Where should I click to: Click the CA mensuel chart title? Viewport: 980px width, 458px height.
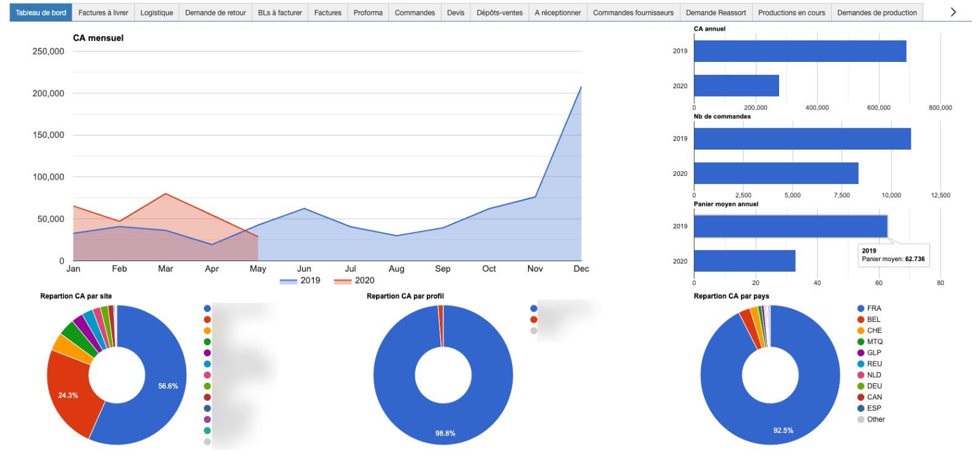(x=98, y=38)
